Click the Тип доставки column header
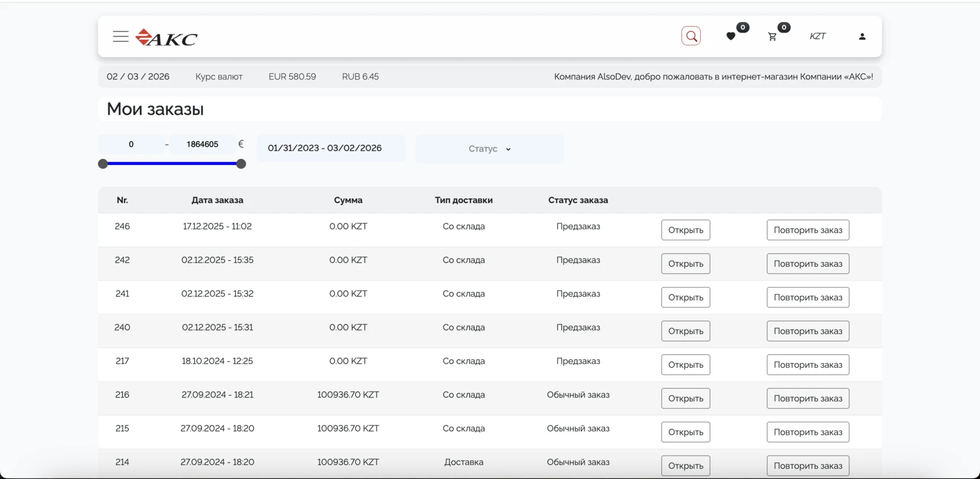980x479 pixels. 464,200
